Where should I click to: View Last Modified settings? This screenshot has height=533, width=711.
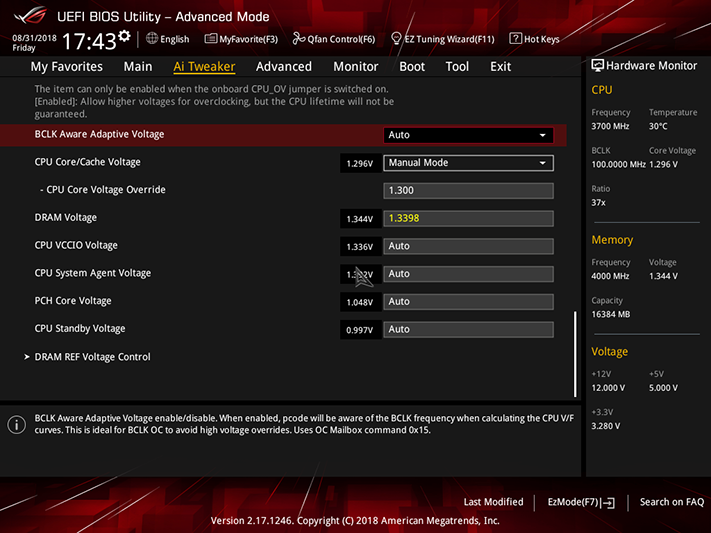click(x=493, y=502)
